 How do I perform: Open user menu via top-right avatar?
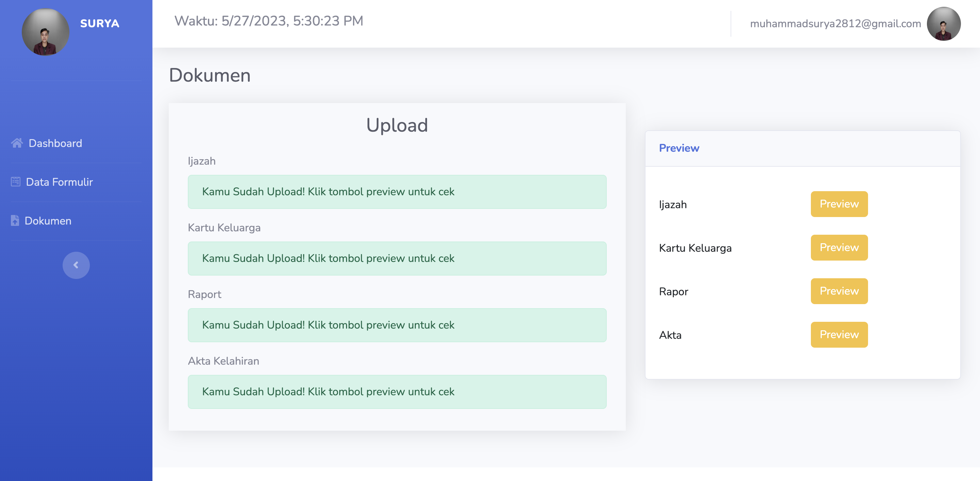(943, 23)
